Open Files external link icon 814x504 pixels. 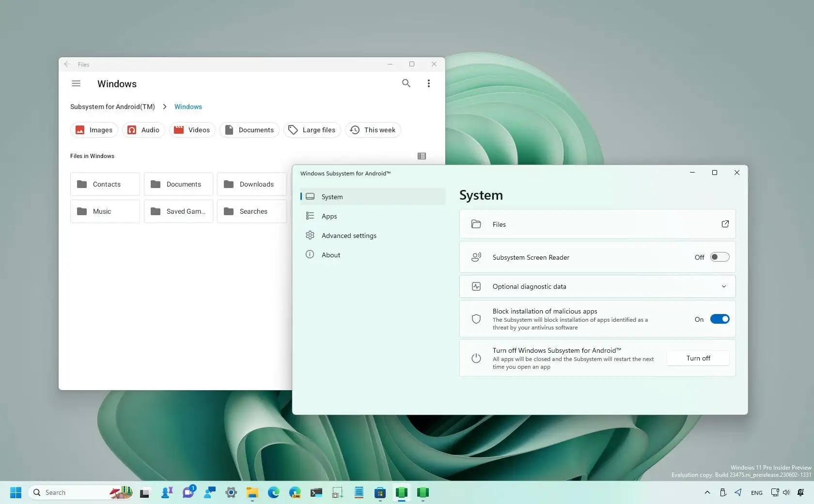pyautogui.click(x=725, y=224)
